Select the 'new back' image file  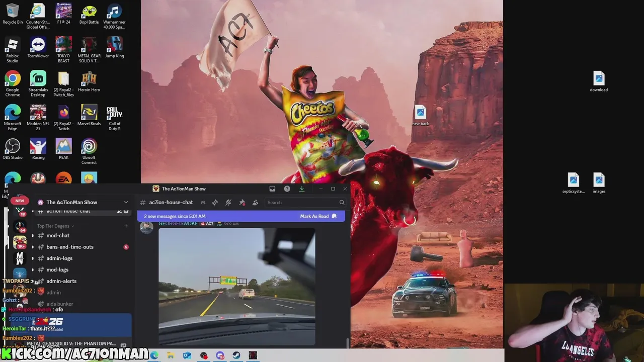tap(421, 116)
